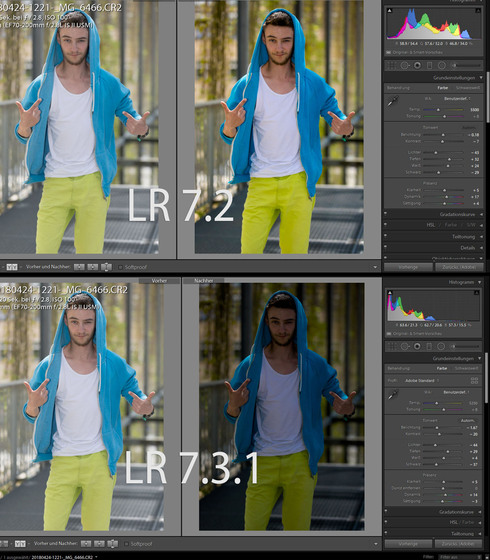Viewport: 490px width, 560px height.
Task: Select the radial filter tool in LR 7.2 panel
Action: pyautogui.click(x=442, y=65)
